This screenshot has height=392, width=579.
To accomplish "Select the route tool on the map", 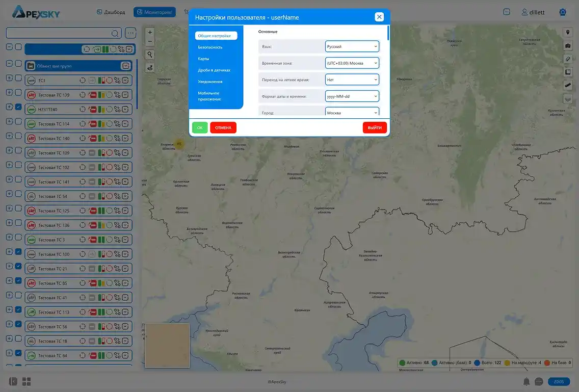I will click(150, 68).
